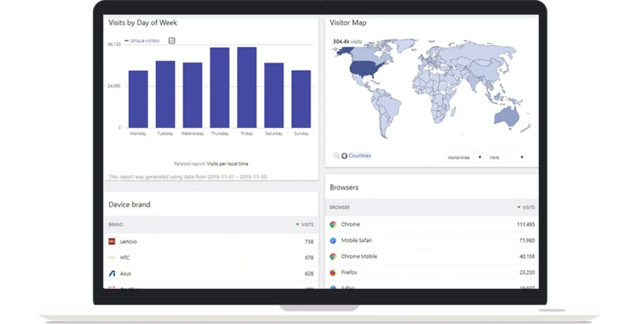Select the HTC row in Device brand
The width and height of the screenshot is (644, 324).
point(211,257)
